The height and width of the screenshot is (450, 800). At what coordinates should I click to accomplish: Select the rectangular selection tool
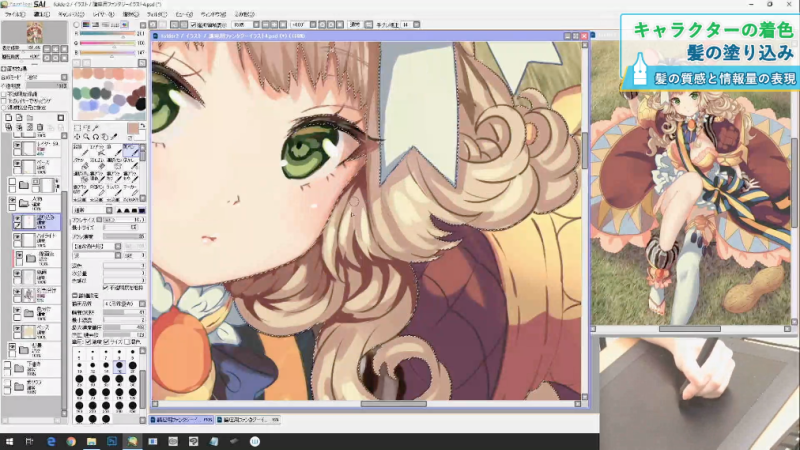coord(78,128)
